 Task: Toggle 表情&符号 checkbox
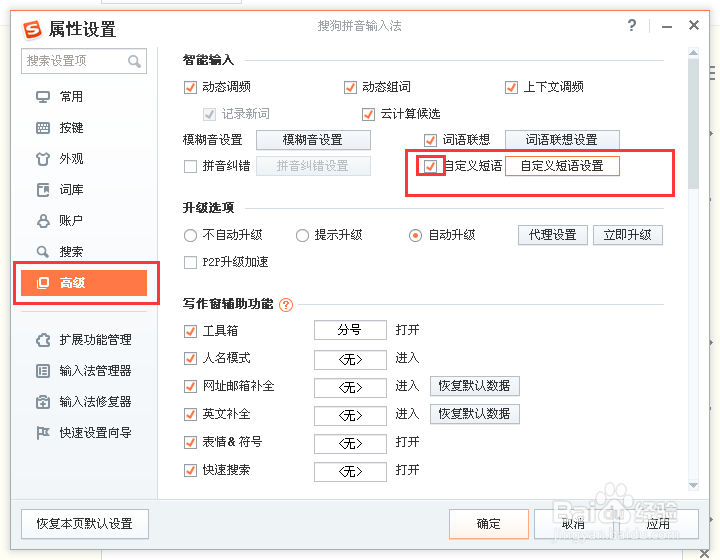pos(190,442)
